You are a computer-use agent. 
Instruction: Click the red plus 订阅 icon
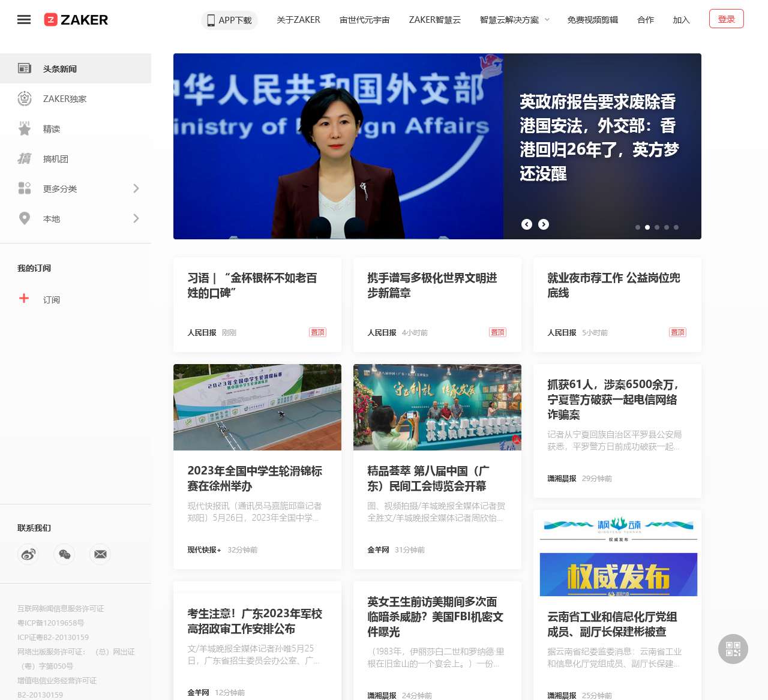[24, 298]
